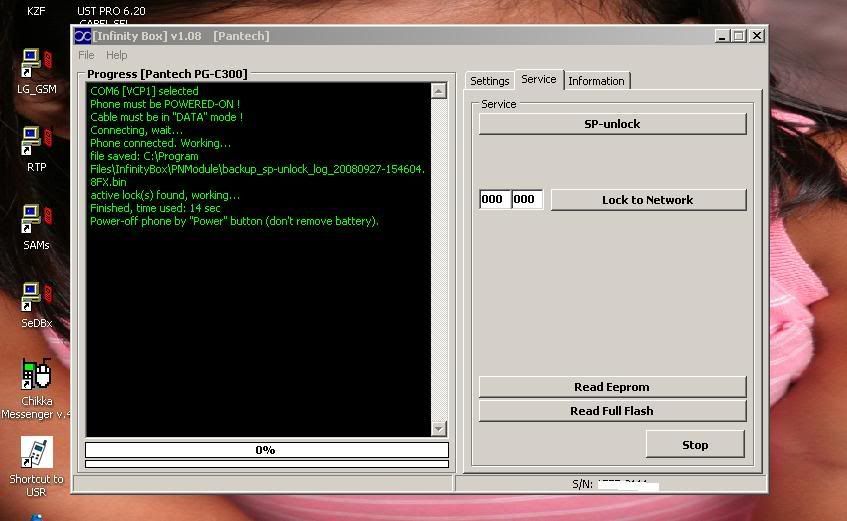Switch to the Information tab
The image size is (847, 521).
point(596,81)
